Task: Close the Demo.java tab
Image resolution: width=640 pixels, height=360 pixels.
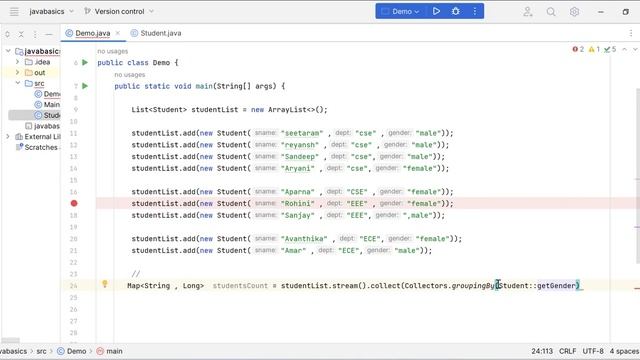Action: coord(118,33)
